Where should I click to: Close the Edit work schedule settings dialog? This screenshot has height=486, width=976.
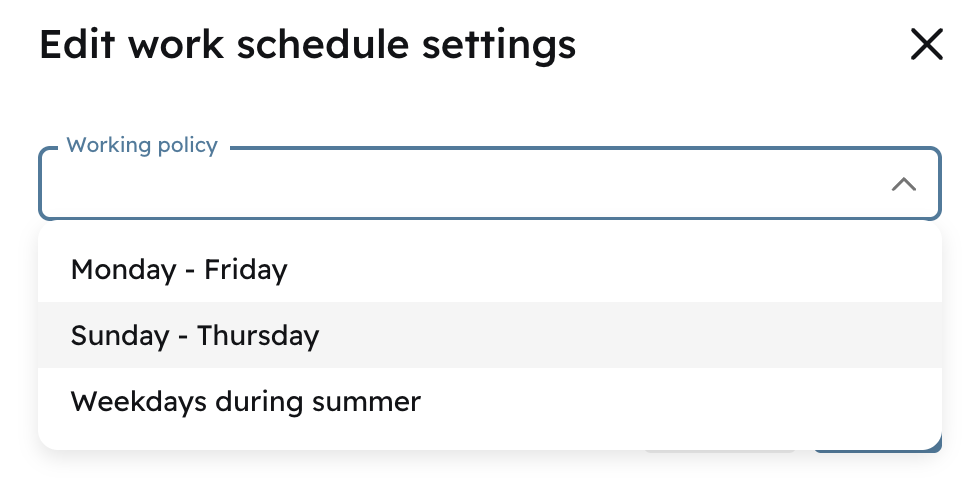(926, 45)
